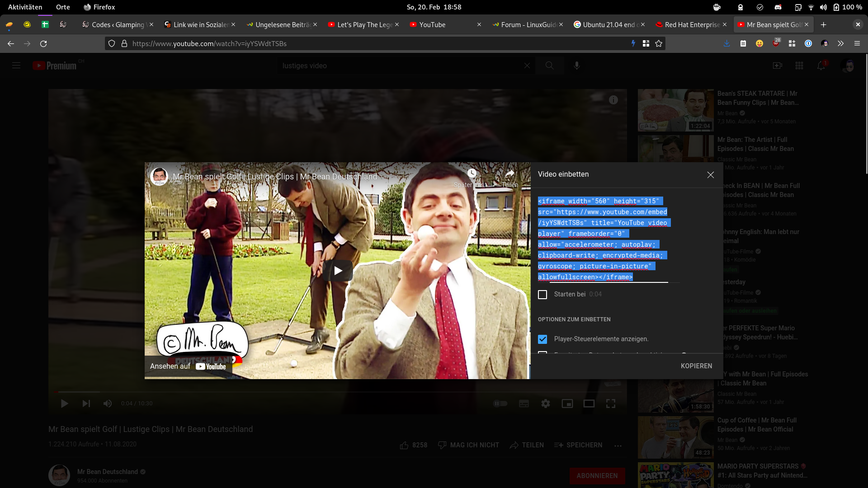Toggle subtitles in the player
868x488 pixels.
(x=524, y=404)
